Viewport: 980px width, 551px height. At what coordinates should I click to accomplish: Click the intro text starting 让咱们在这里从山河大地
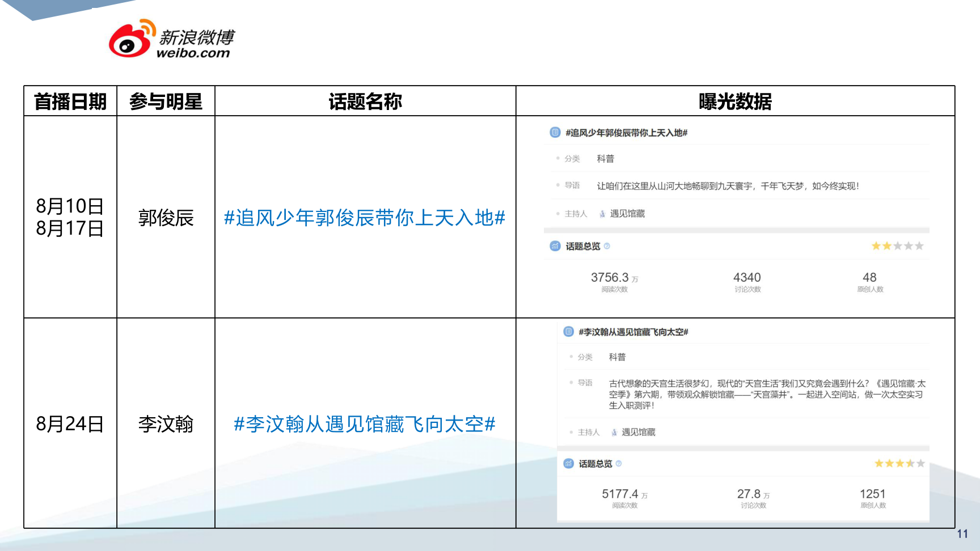[x=728, y=186]
